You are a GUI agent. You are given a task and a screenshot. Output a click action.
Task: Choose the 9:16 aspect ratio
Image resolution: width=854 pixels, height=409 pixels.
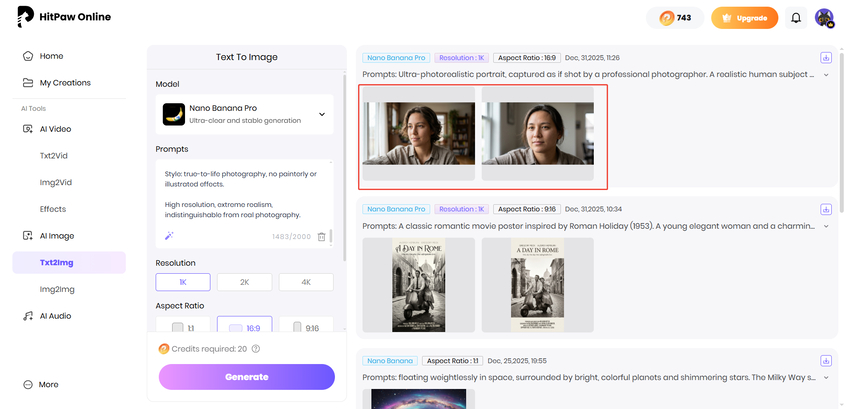pos(306,325)
